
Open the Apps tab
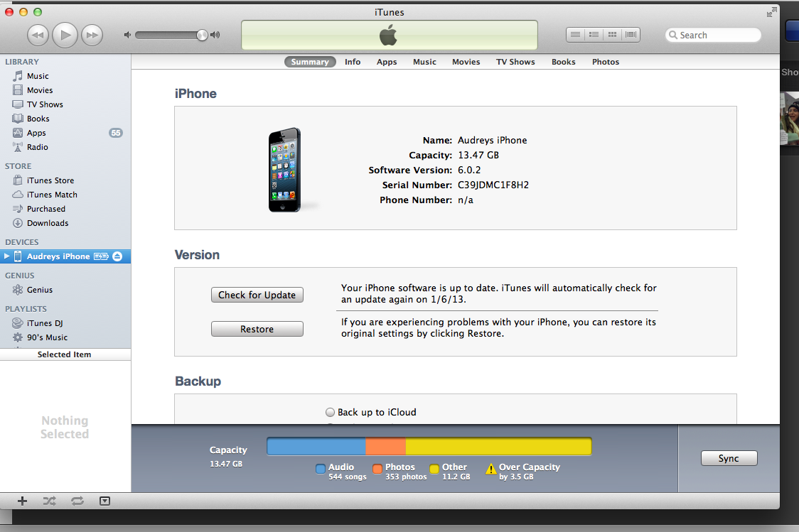coord(387,62)
